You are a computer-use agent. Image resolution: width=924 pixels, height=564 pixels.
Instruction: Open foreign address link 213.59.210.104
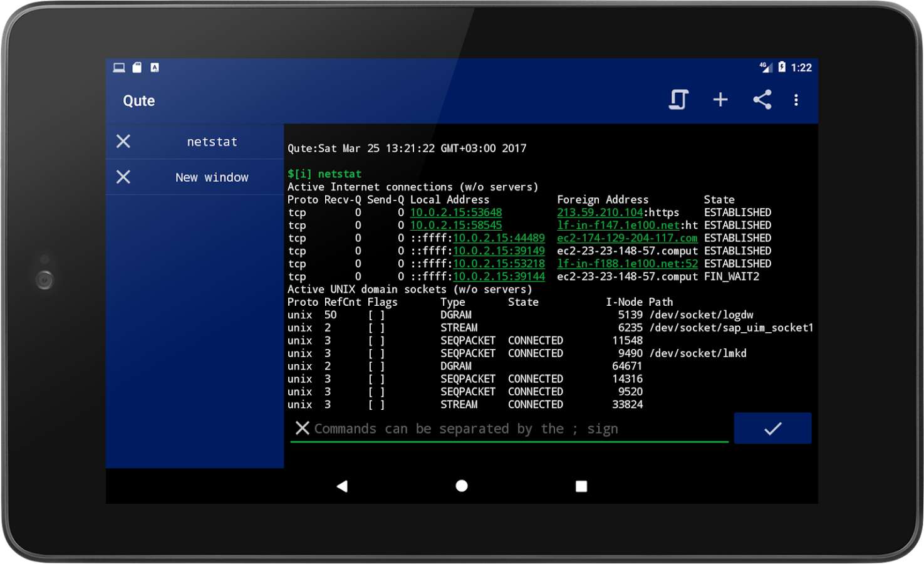click(600, 212)
